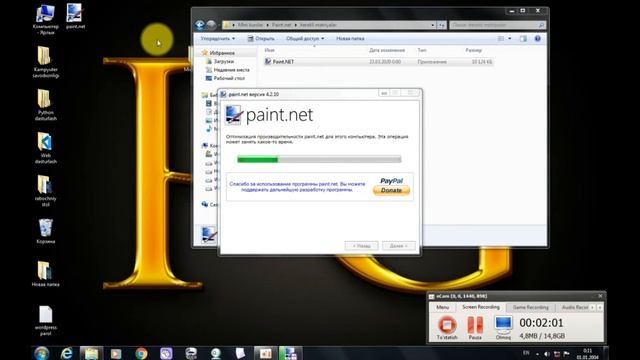
Task: Open the Корзина recycle bin icon
Action: pos(45,231)
